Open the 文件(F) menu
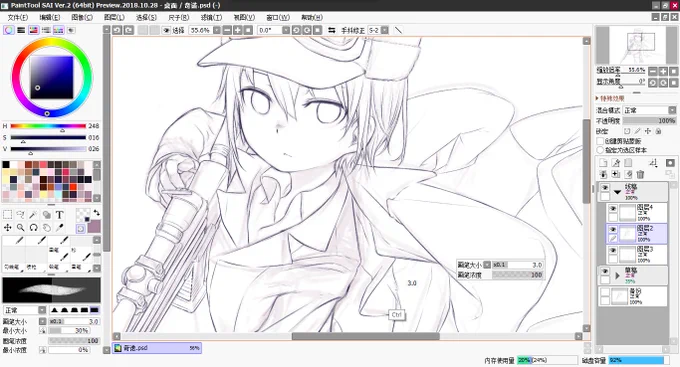The width and height of the screenshot is (680, 367). click(x=17, y=17)
